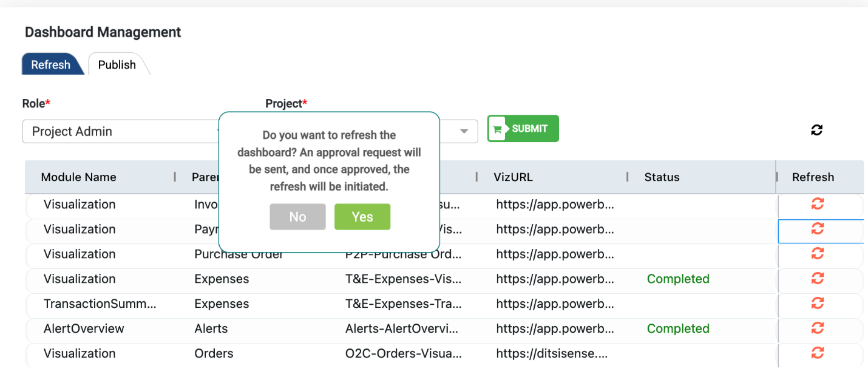
Task: Click the VizURL column header
Action: pyautogui.click(x=513, y=177)
